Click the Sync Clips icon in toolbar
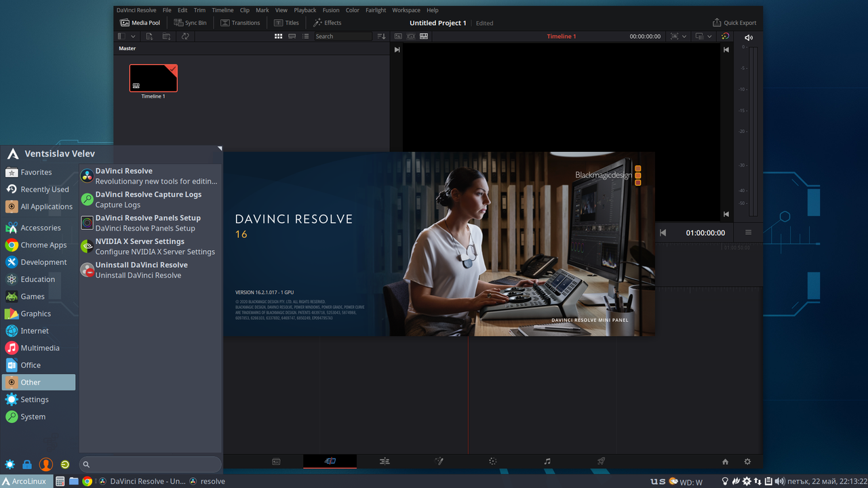The height and width of the screenshot is (488, 868). tap(184, 36)
